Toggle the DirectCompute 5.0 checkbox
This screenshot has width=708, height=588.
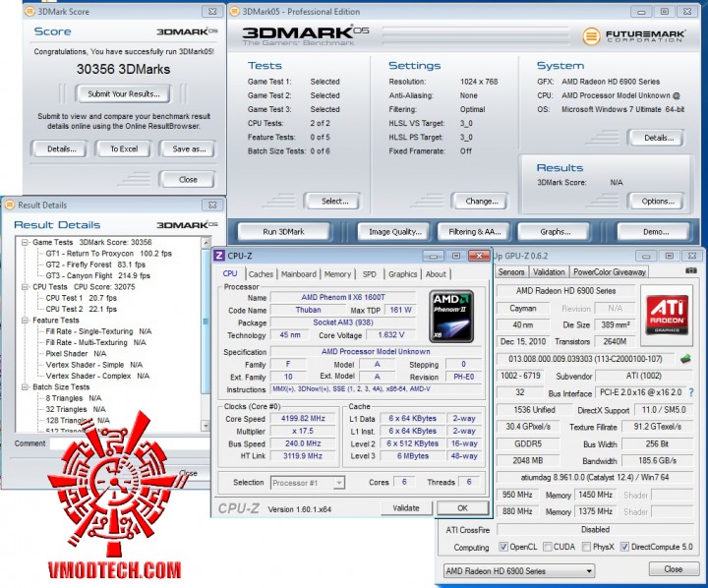624,547
